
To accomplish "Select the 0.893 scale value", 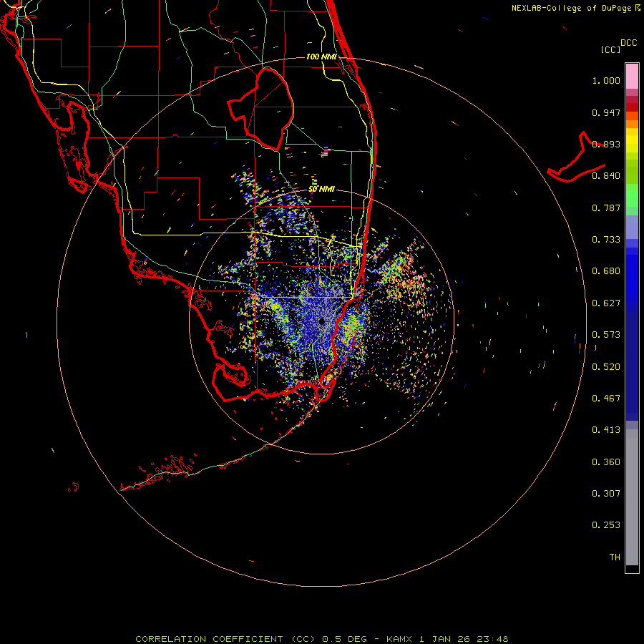I will tap(606, 144).
